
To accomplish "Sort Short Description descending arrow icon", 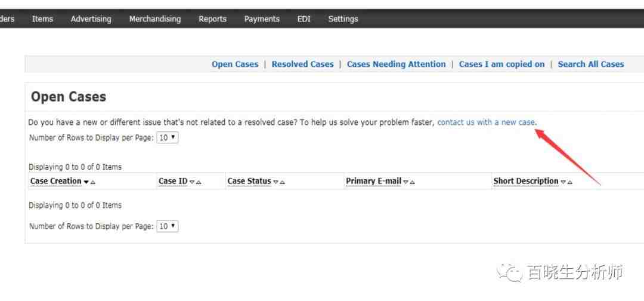I will (563, 182).
